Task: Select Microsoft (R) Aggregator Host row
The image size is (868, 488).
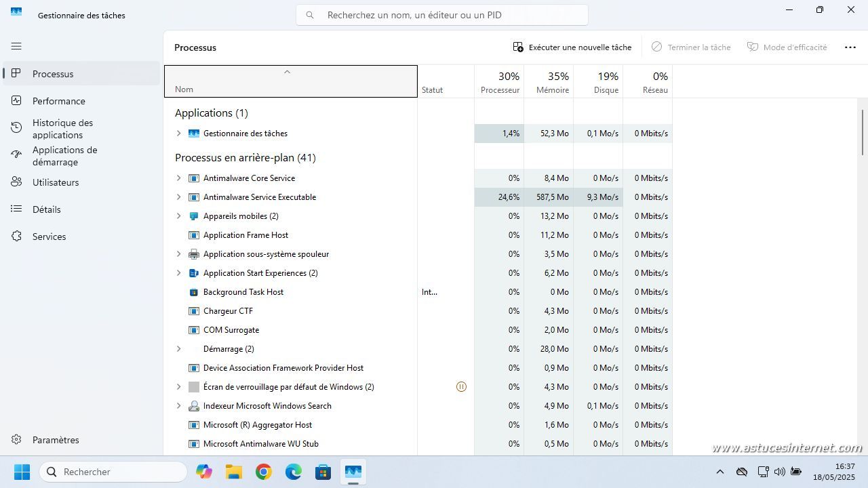Action: [x=418, y=425]
